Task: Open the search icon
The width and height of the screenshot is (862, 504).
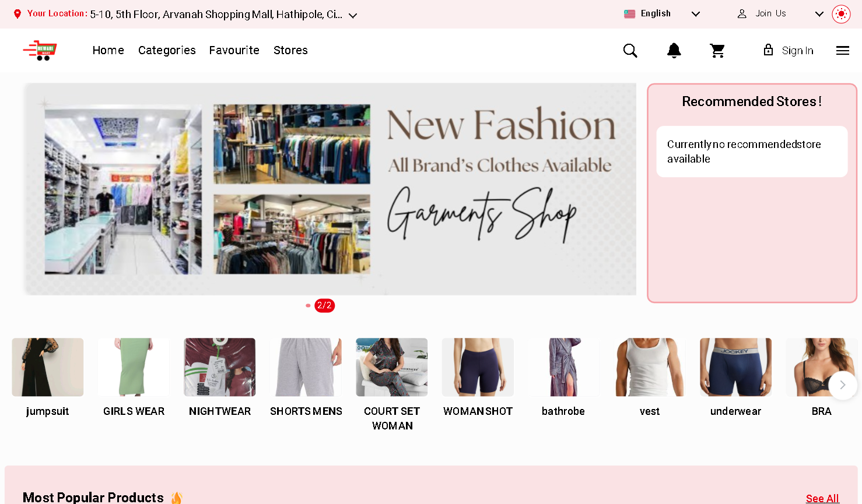Action: tap(630, 51)
